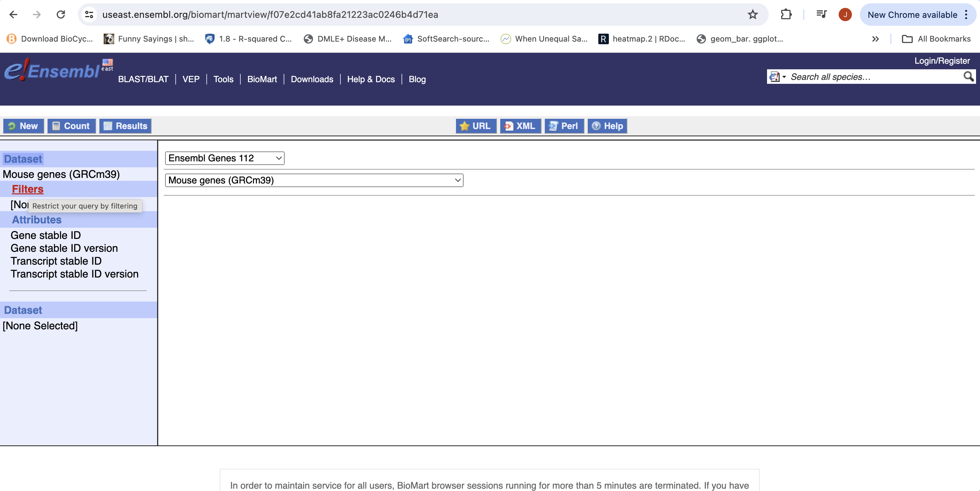Generate the Perl script

point(564,126)
